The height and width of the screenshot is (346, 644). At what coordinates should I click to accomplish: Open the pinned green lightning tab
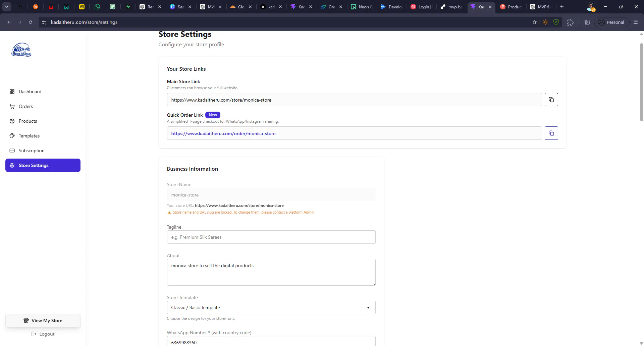pyautogui.click(x=128, y=7)
